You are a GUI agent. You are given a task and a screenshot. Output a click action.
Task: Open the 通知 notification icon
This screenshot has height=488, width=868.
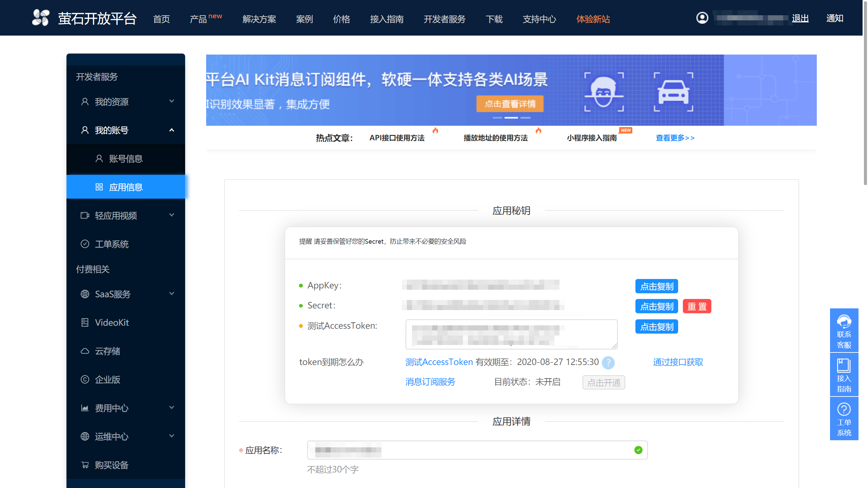pos(835,18)
